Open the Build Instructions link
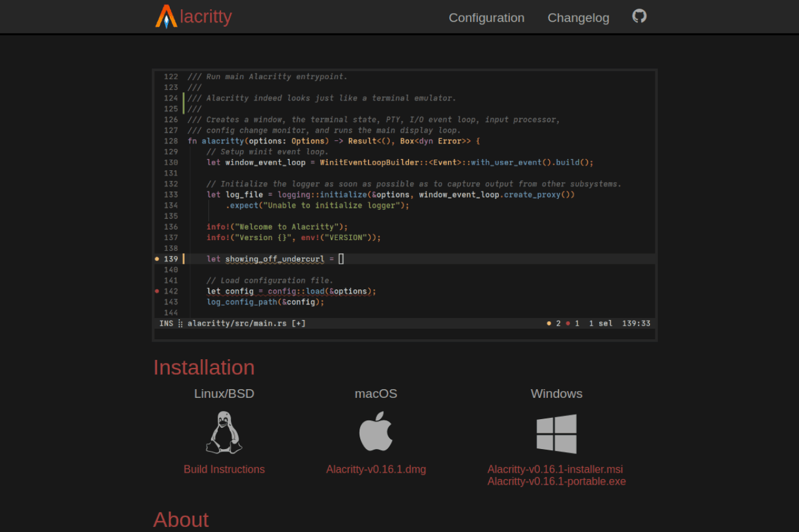The width and height of the screenshot is (799, 532). coord(224,469)
